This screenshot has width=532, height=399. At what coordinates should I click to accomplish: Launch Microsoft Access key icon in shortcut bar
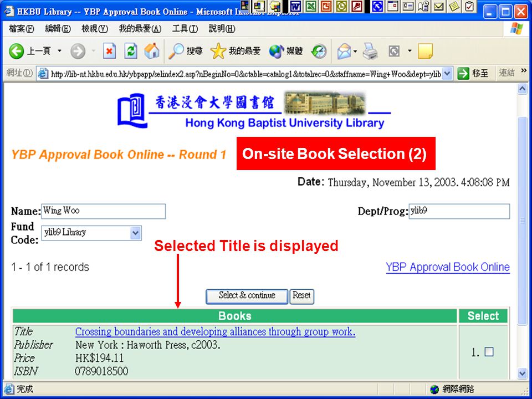[356, 6]
